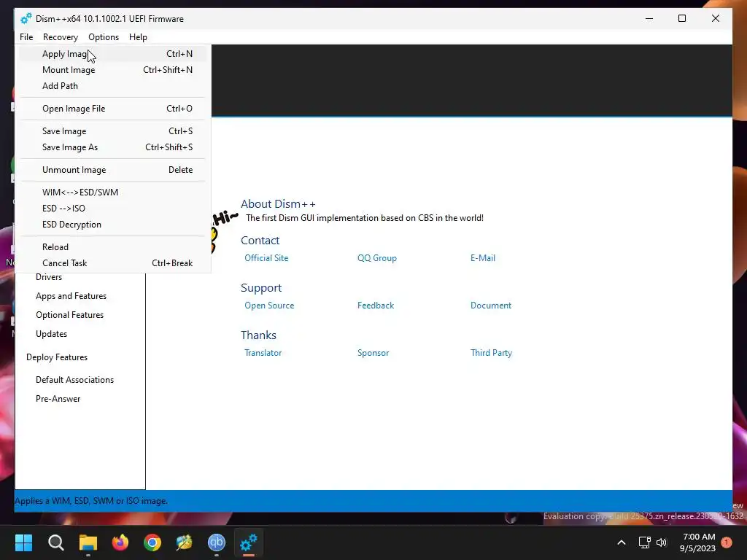The image size is (747, 560).
Task: Choose the ESD -->ISO menu entry
Action: click(x=113, y=209)
